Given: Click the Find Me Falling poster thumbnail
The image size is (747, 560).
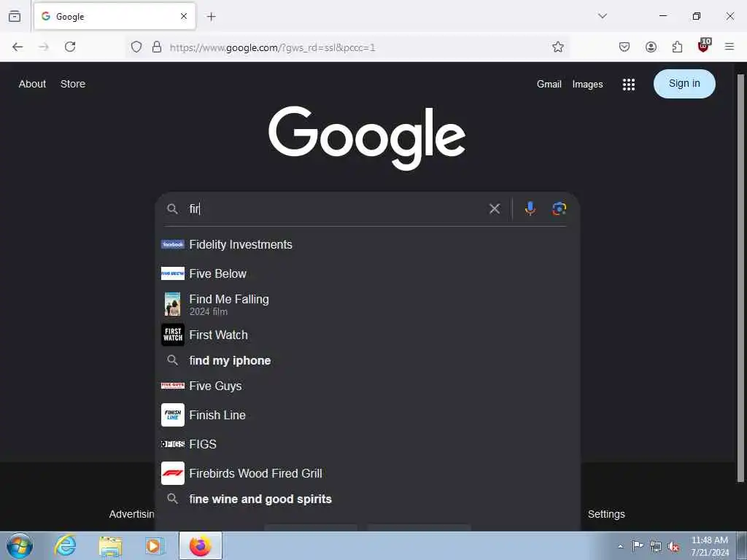Looking at the screenshot, I should 172,304.
